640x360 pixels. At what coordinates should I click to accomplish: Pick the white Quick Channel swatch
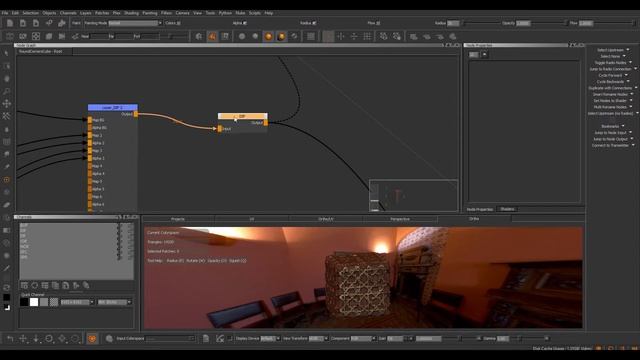coord(34,302)
